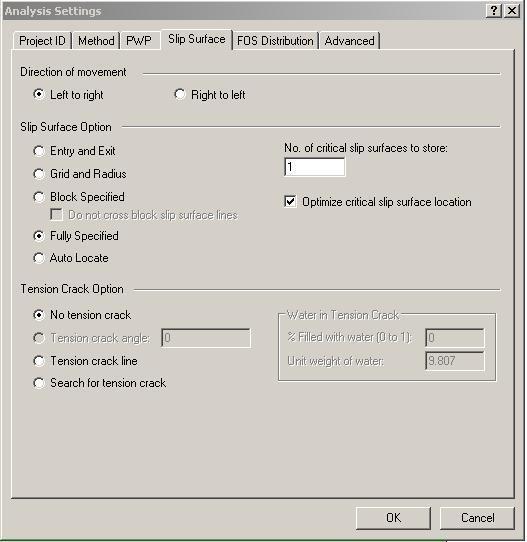Image resolution: width=527 pixels, height=542 pixels.
Task: Enable Search for tension crack
Action: [100, 383]
